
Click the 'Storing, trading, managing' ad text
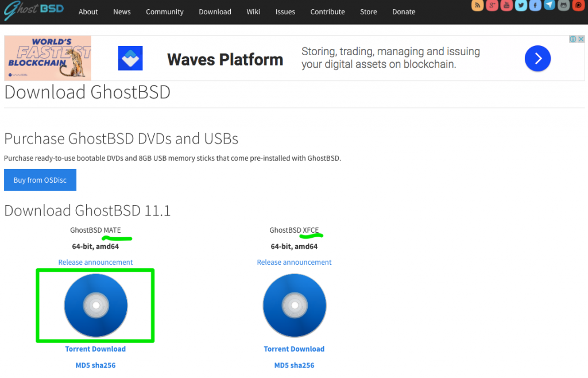coord(390,58)
